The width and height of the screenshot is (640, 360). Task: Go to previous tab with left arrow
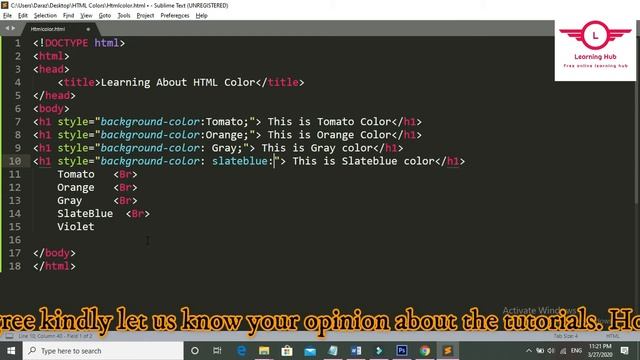coord(7,28)
